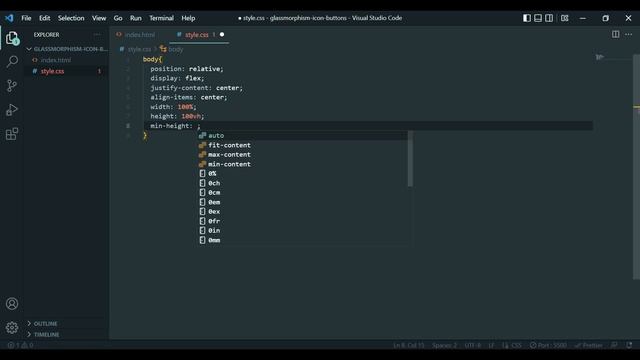Switch to the index.html tab

pos(139,35)
